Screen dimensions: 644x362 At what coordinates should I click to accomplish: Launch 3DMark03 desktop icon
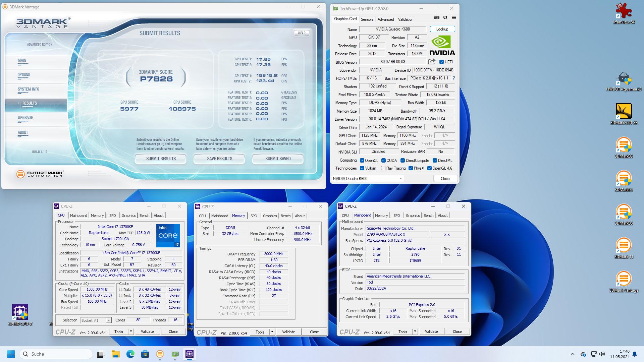point(624,147)
